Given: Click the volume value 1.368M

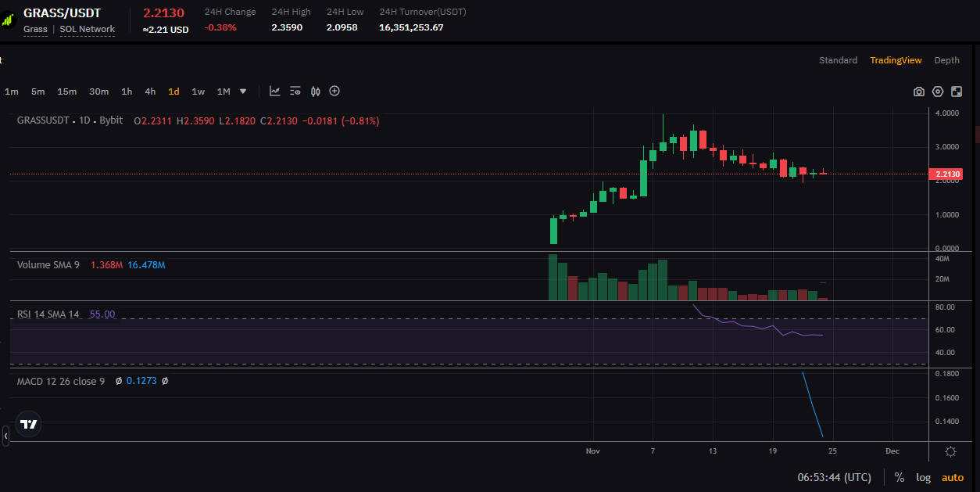Looking at the screenshot, I should [x=106, y=265].
